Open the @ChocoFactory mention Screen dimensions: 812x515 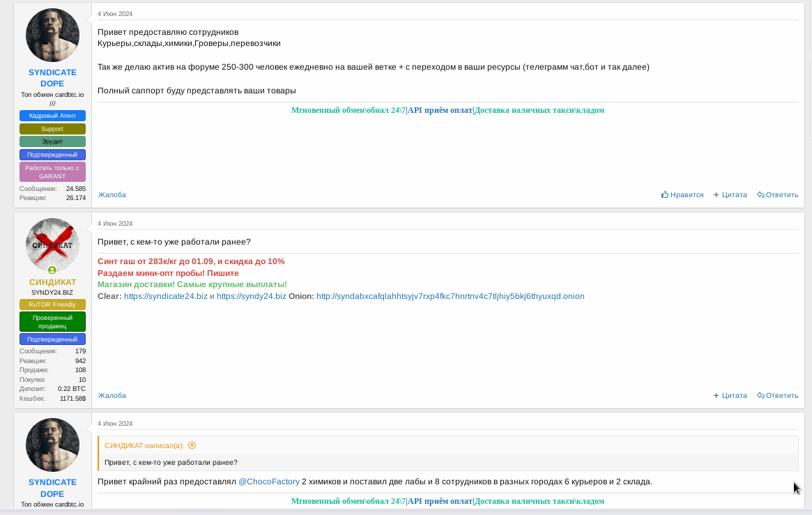point(268,482)
